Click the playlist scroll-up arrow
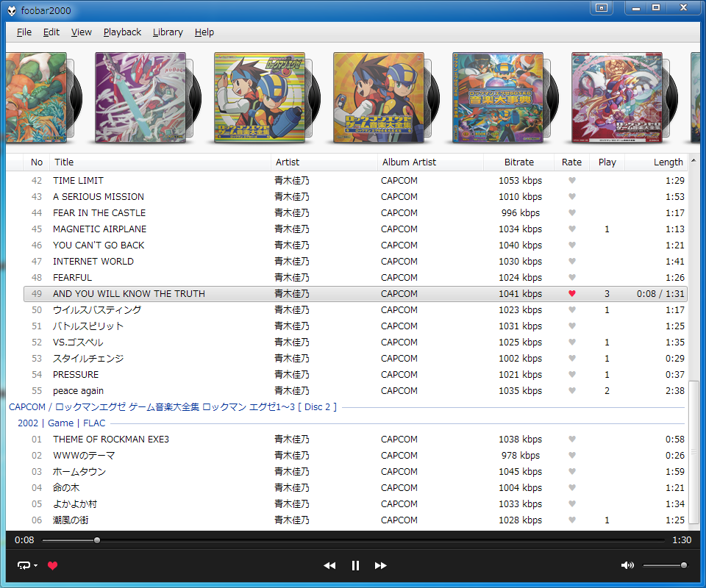 tap(693, 161)
